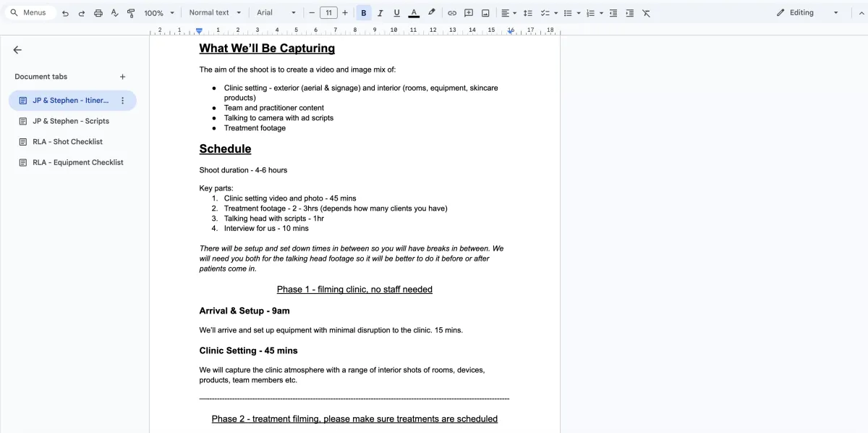
Task: Click the font size input field
Action: click(328, 13)
